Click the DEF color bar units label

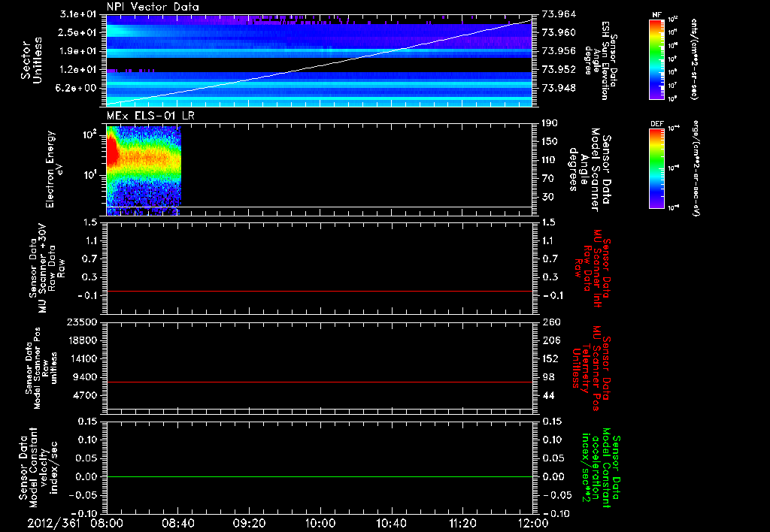click(696, 168)
